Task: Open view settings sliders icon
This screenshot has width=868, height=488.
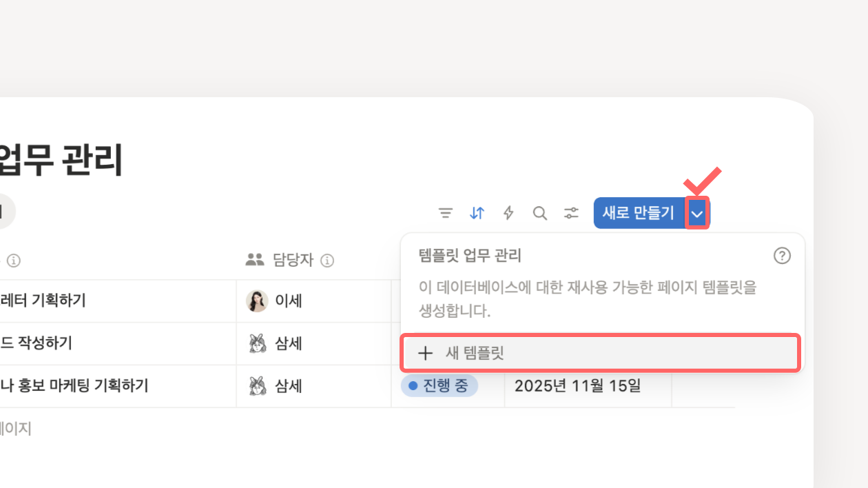Action: pyautogui.click(x=571, y=213)
